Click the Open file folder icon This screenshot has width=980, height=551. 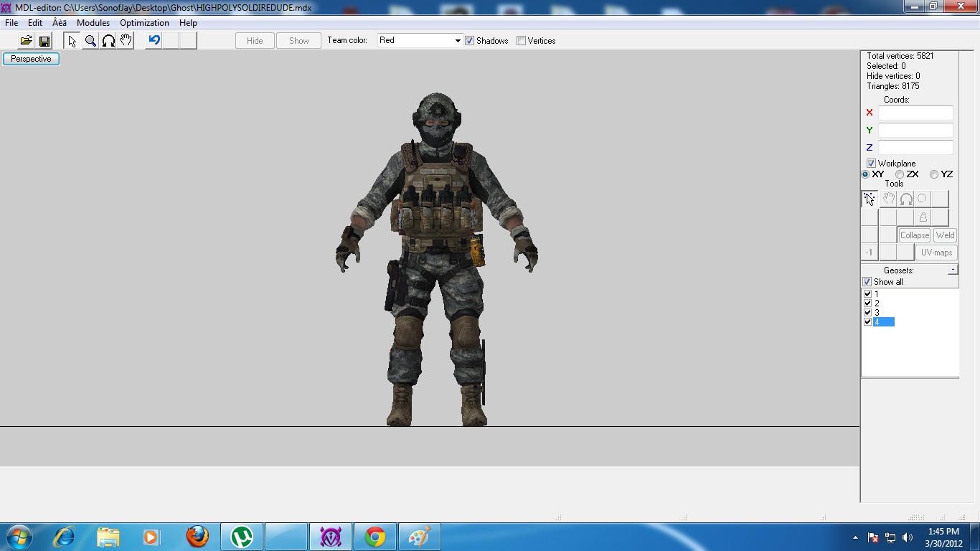click(26, 41)
